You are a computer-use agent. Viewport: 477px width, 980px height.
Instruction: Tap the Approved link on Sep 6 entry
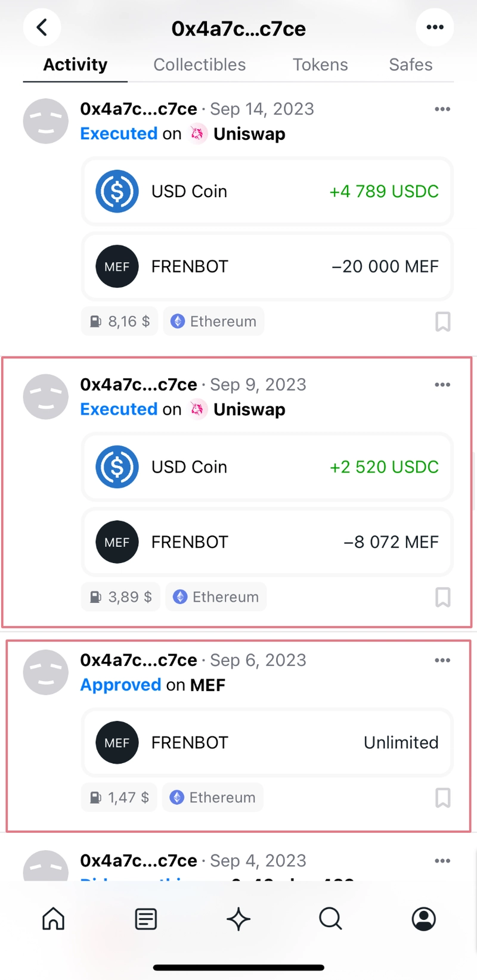click(x=120, y=685)
